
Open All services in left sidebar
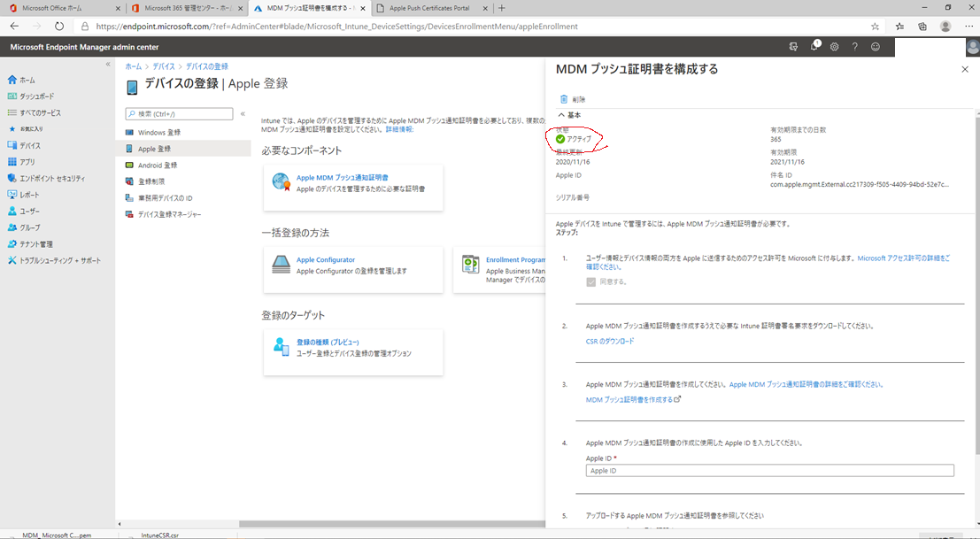pyautogui.click(x=35, y=112)
